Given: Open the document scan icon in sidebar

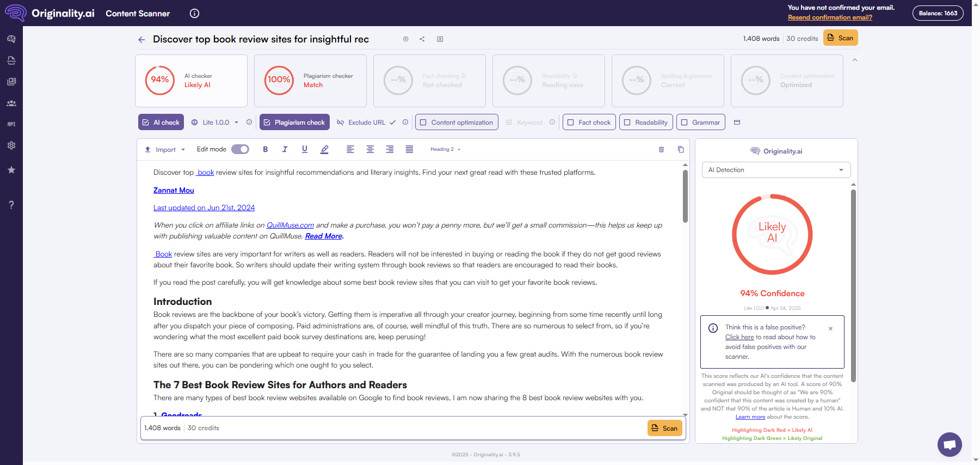Looking at the screenshot, I should [11, 60].
